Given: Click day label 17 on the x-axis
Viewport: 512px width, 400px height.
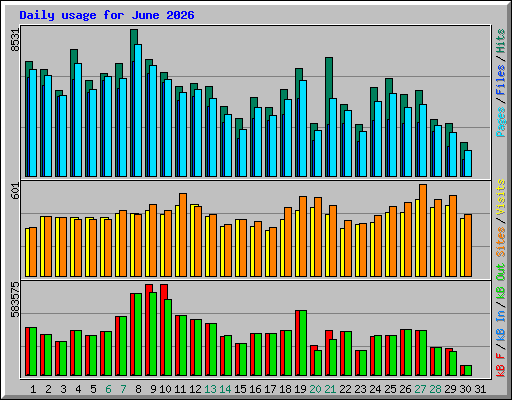Looking at the screenshot, I should [270, 389].
